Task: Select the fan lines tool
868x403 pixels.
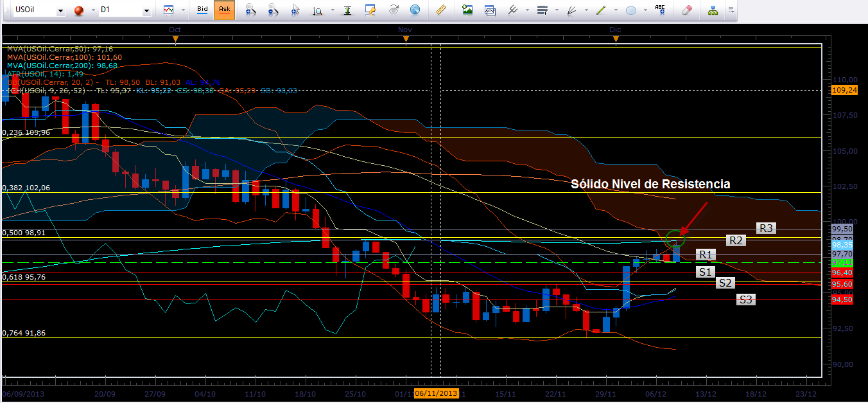Action: click(x=571, y=10)
